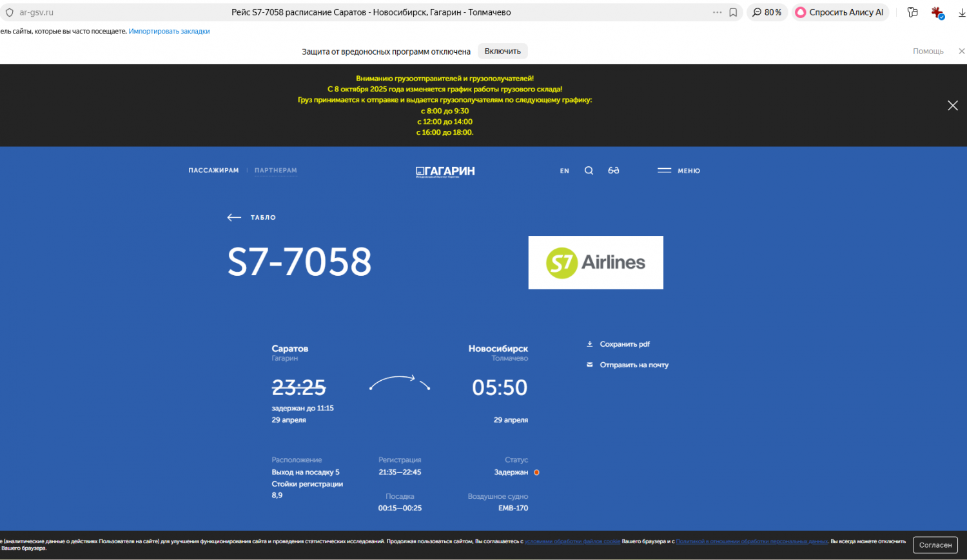Image resolution: width=967 pixels, height=560 pixels.
Task: Select the ПАССАЖИРАМ tab
Action: 213,171
